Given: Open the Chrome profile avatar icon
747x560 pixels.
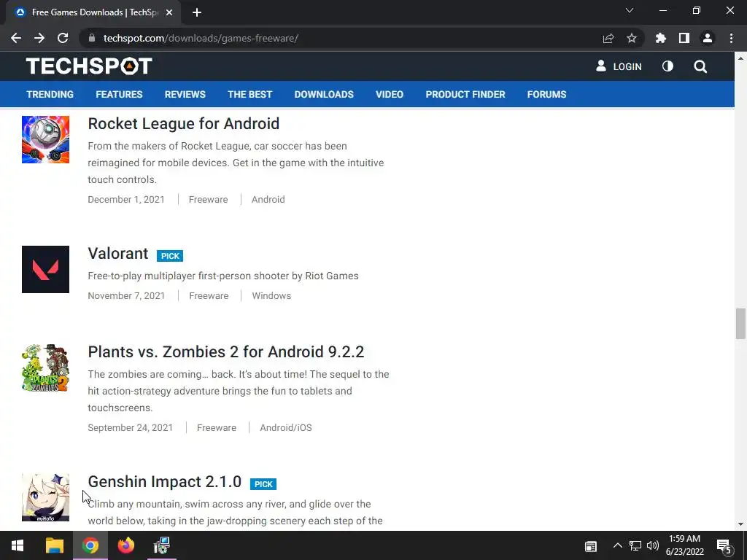Looking at the screenshot, I should point(708,38).
